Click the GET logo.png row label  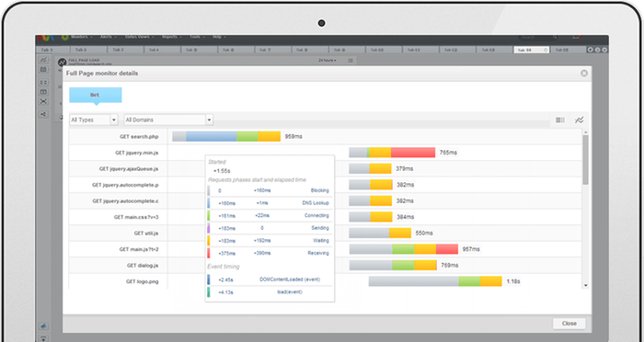pos(142,281)
